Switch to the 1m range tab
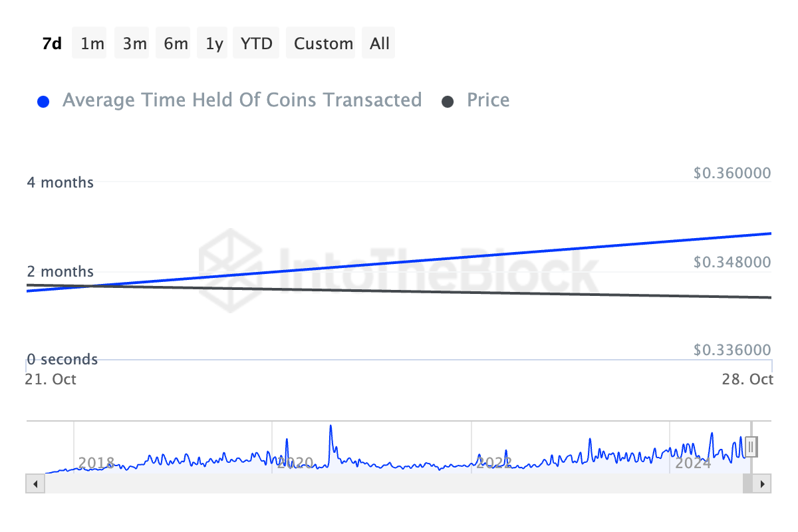Viewport: 798px width, 532px height. point(89,43)
